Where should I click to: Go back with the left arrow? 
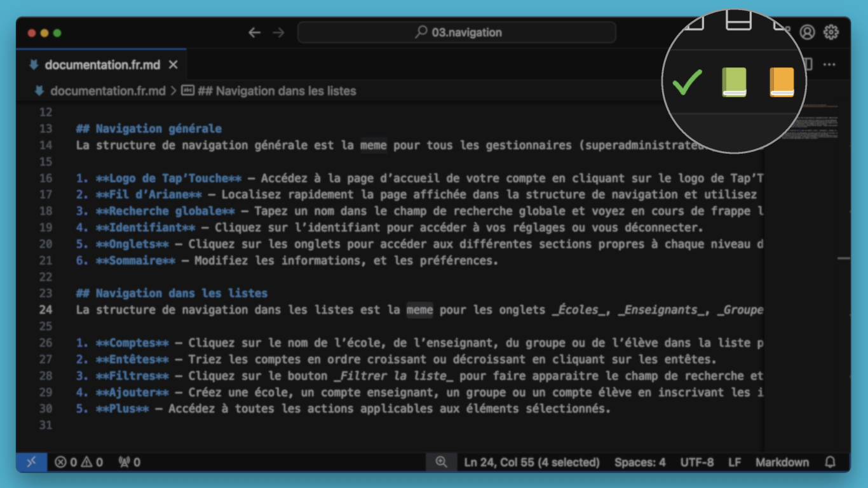tap(255, 32)
